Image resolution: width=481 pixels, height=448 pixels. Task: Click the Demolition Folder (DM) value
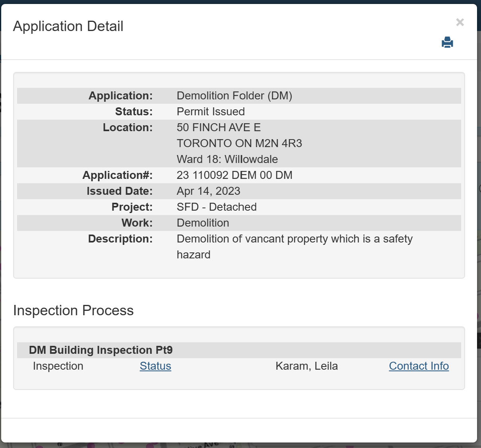(x=234, y=96)
